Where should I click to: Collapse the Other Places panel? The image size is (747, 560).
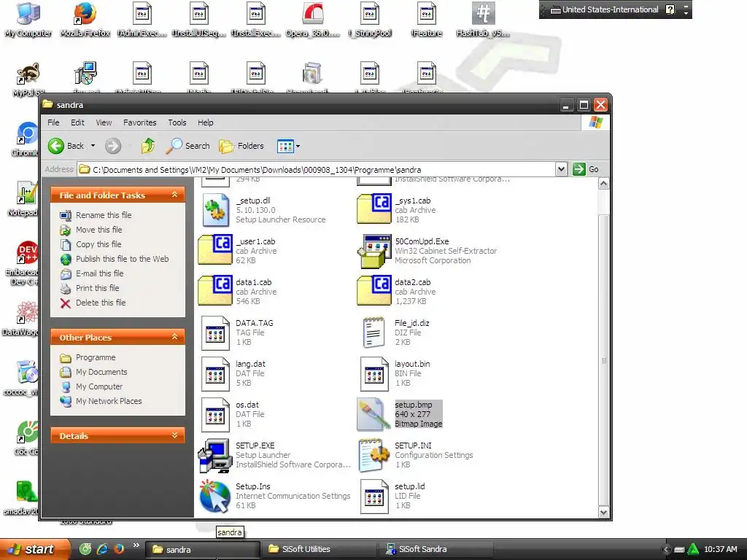175,337
